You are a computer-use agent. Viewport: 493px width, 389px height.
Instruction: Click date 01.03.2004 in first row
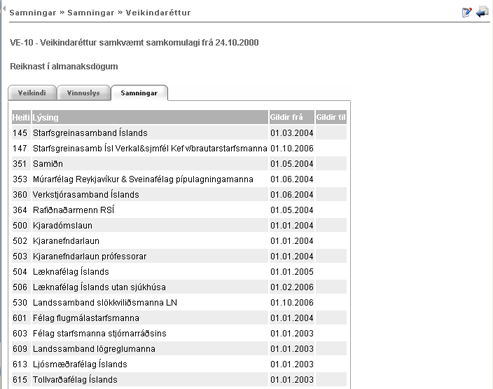(x=292, y=133)
